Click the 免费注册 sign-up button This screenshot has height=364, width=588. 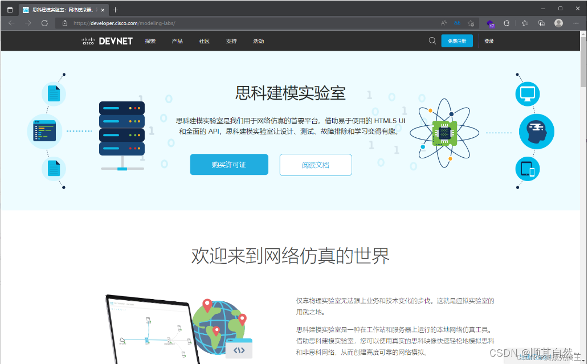pos(457,41)
